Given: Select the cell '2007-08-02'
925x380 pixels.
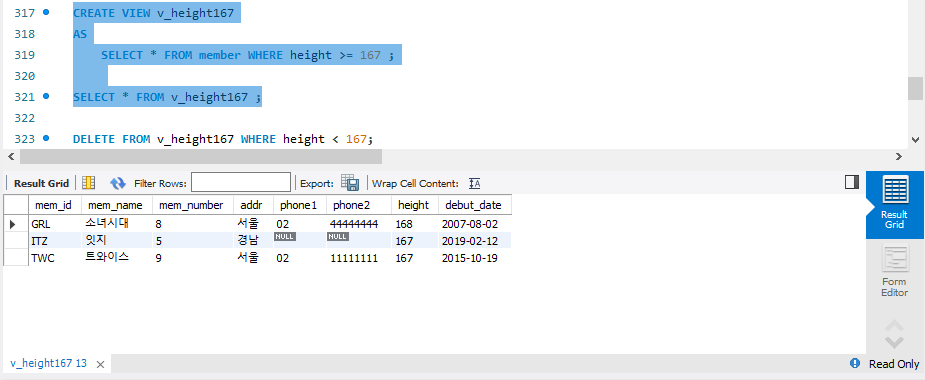Looking at the screenshot, I should click(474, 224).
